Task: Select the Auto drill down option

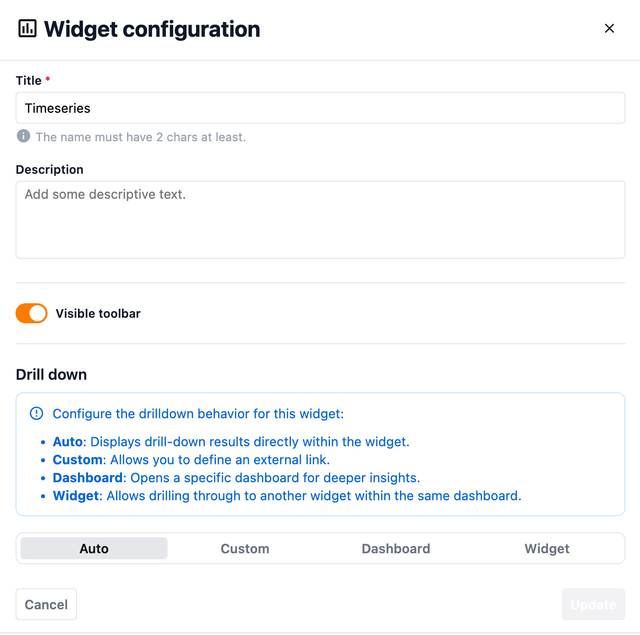Action: coord(94,548)
